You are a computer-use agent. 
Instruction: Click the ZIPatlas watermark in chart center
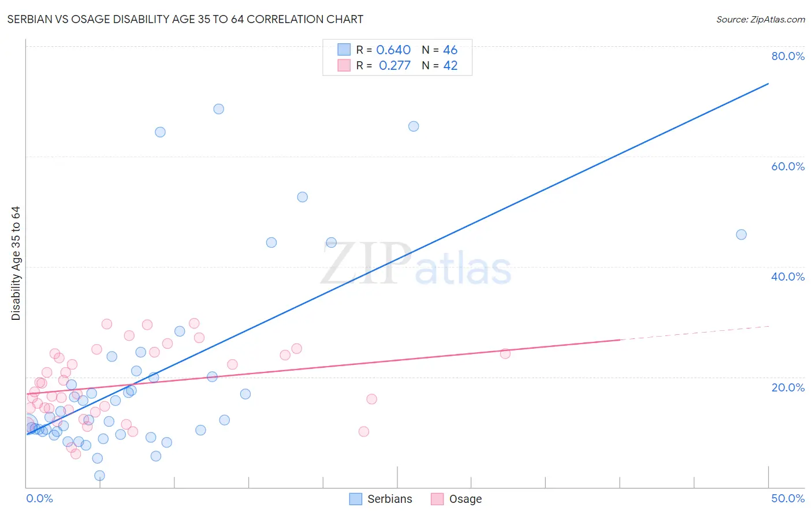pyautogui.click(x=416, y=264)
